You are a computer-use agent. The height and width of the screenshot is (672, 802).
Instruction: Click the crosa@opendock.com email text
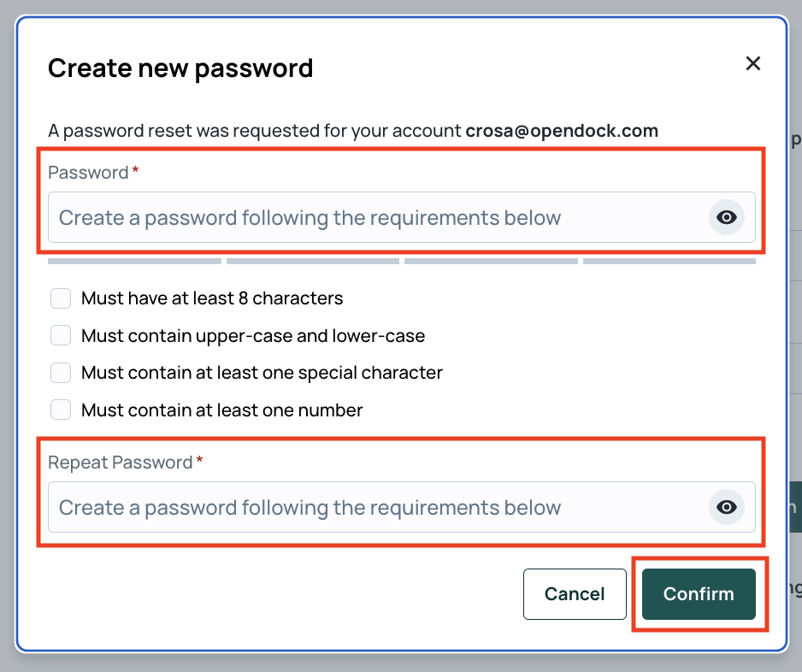[x=562, y=131]
